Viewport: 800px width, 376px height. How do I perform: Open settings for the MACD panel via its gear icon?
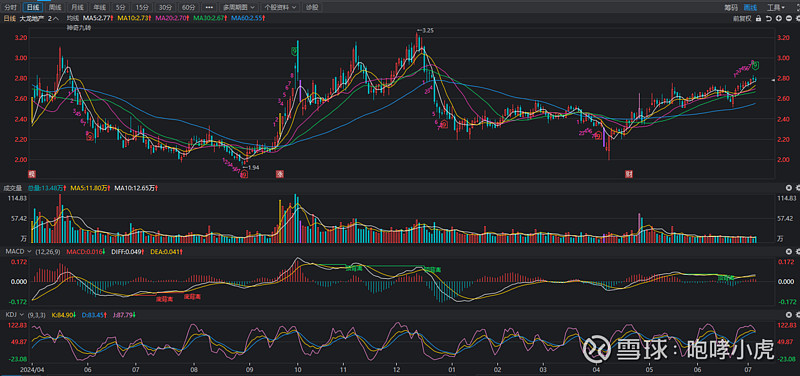click(788, 252)
